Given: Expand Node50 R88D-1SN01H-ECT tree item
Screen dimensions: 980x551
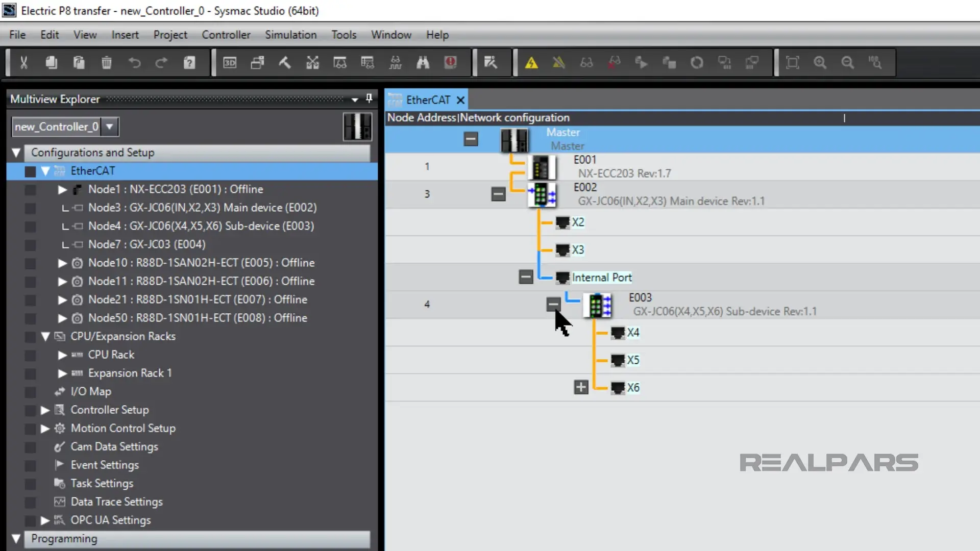Looking at the screenshot, I should (62, 318).
